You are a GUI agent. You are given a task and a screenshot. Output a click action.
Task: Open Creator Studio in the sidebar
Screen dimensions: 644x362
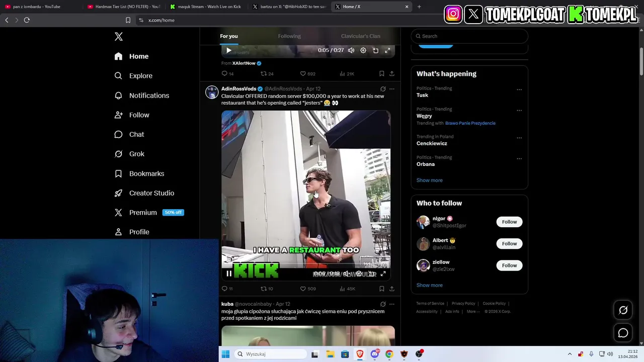pos(144,193)
